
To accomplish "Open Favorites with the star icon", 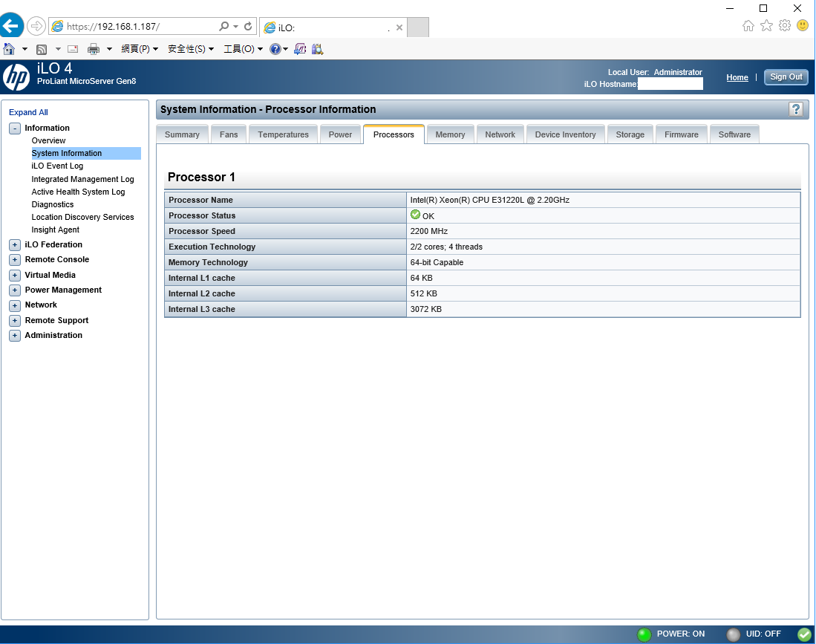I will coord(766,25).
